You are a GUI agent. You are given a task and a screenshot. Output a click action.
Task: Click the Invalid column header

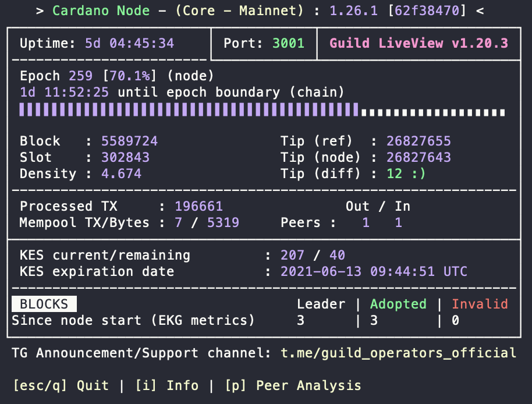click(x=480, y=304)
